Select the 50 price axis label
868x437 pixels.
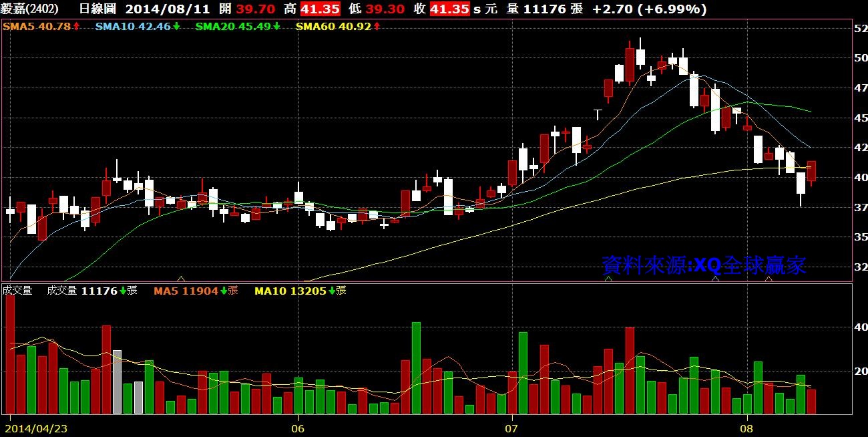(x=861, y=58)
